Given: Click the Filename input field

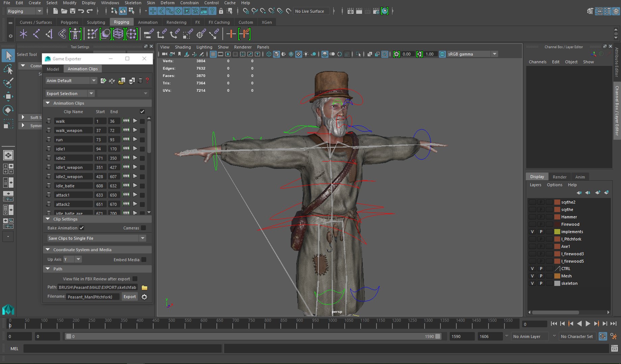Looking at the screenshot, I should tap(93, 297).
